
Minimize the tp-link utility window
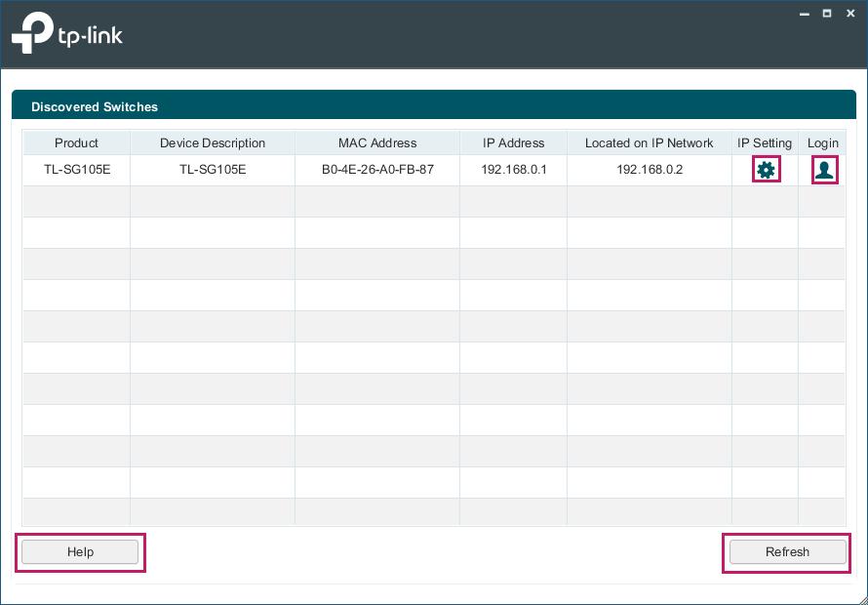(x=805, y=14)
